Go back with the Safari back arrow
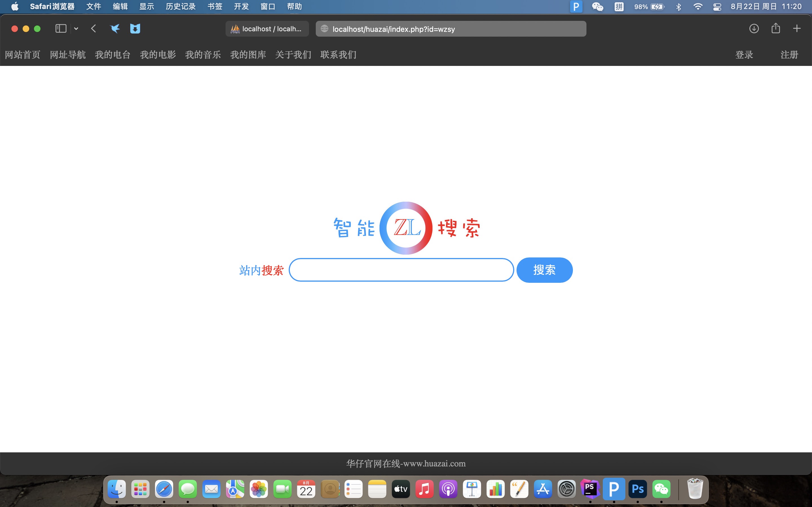 (94, 28)
